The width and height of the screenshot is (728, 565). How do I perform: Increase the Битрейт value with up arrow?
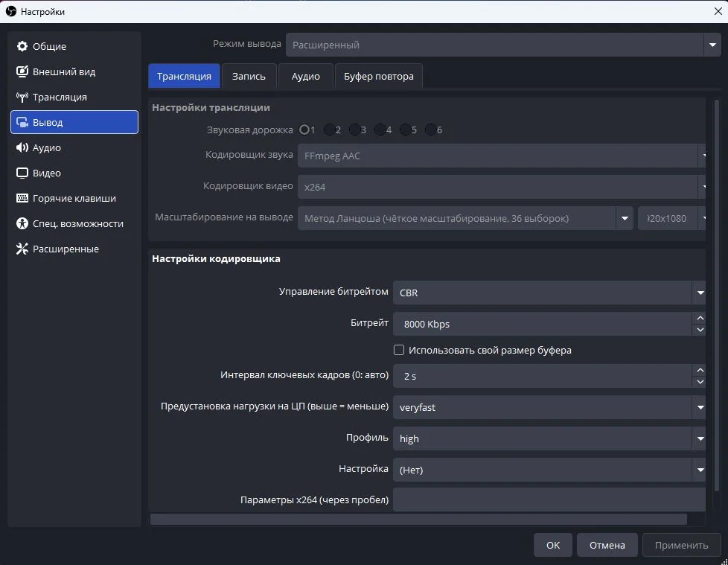pyautogui.click(x=700, y=318)
